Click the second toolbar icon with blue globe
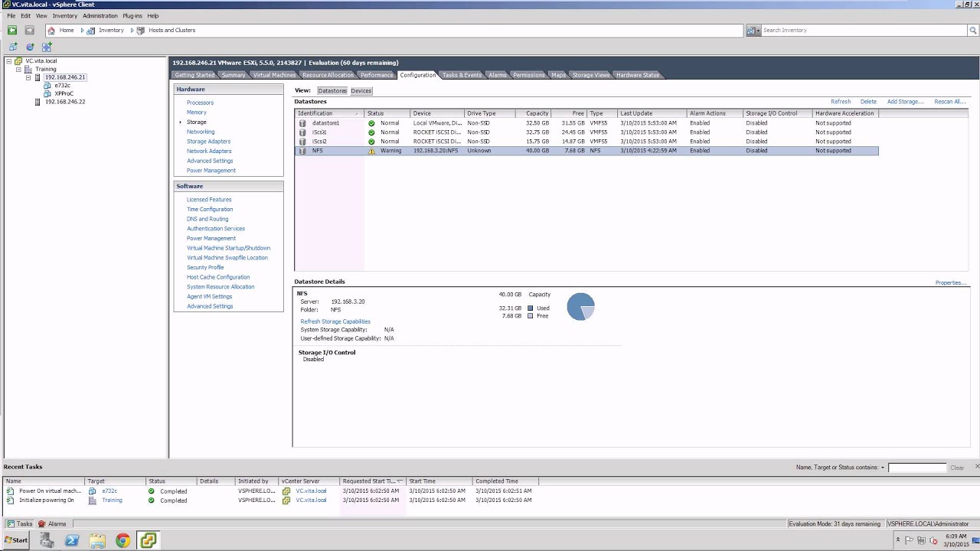980x551 pixels. (30, 47)
